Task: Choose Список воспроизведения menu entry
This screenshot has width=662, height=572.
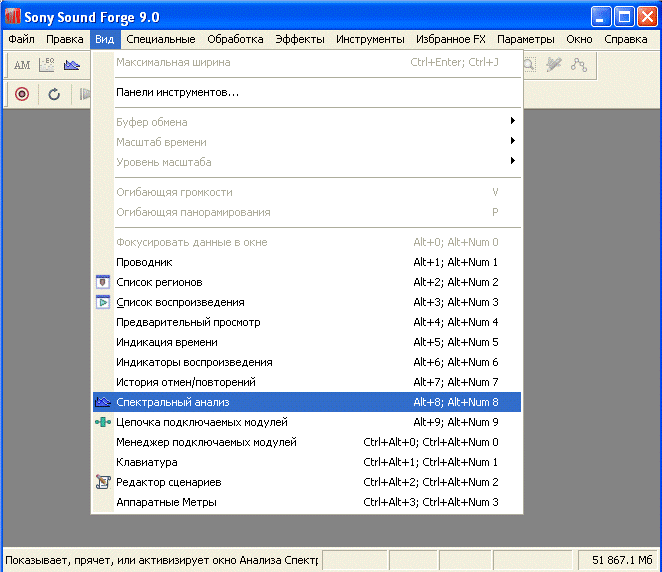Action: tap(307, 302)
